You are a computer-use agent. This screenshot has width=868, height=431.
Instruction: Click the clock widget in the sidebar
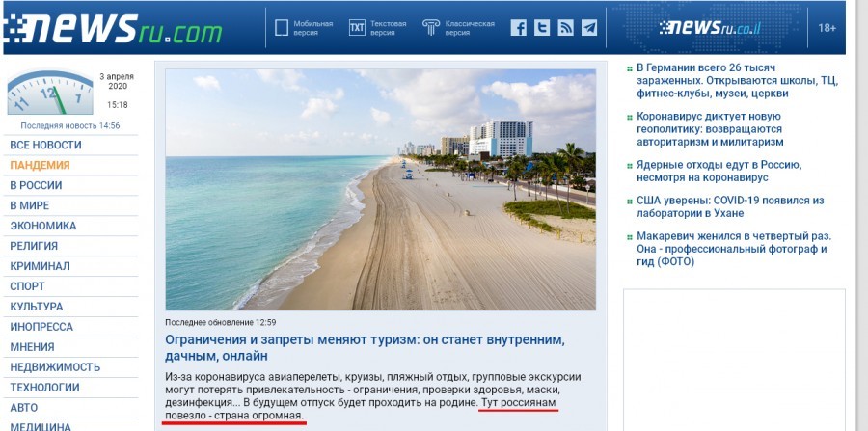click(50, 93)
